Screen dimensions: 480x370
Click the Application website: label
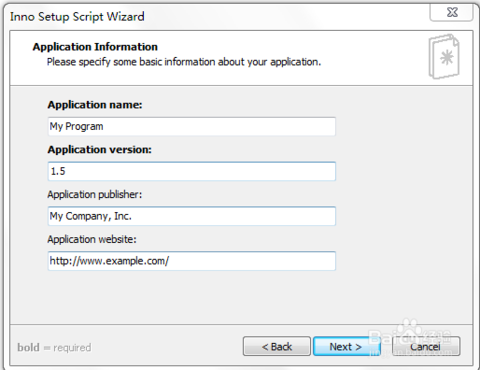coord(92,239)
